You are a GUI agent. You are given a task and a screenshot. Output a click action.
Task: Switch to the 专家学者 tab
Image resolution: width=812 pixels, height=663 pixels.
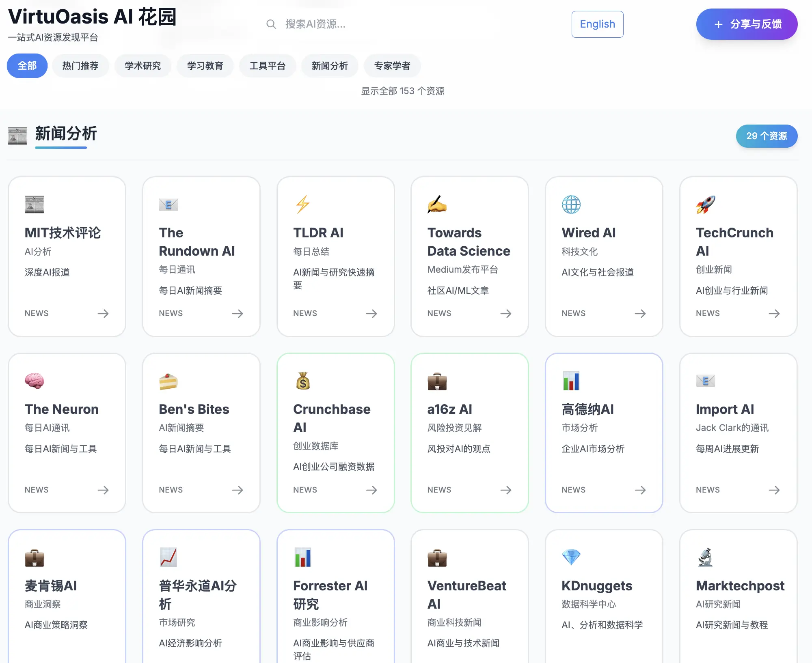392,66
